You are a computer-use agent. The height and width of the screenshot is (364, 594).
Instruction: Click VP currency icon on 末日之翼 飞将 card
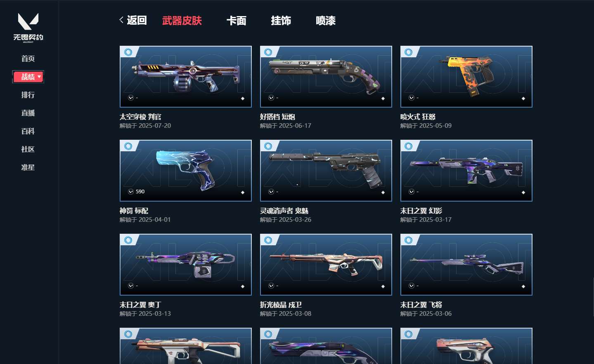(412, 286)
